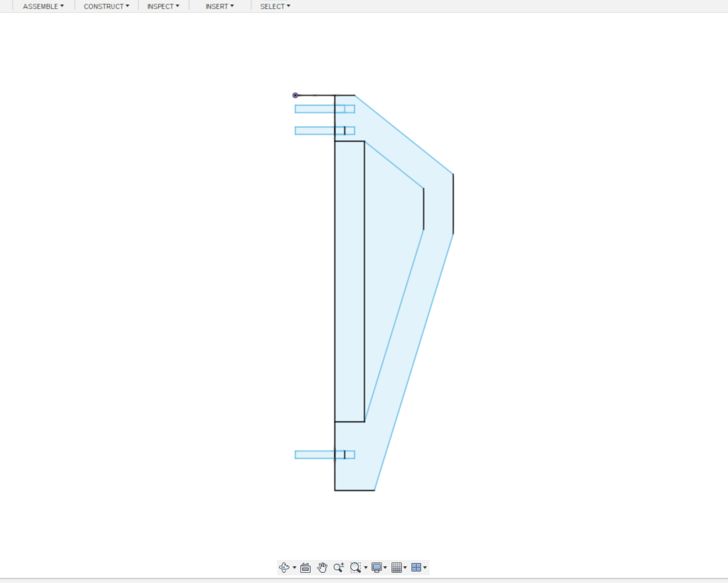This screenshot has width=728, height=583.
Task: Open the Grid and Snaps dropdown arrow
Action: pyautogui.click(x=405, y=569)
